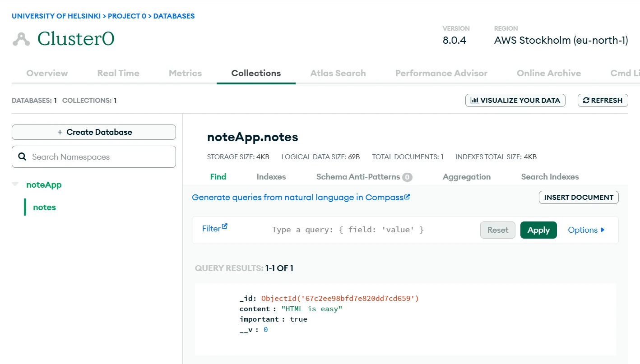The width and height of the screenshot is (640, 364).
Task: Expand the query Options
Action: 586,230
